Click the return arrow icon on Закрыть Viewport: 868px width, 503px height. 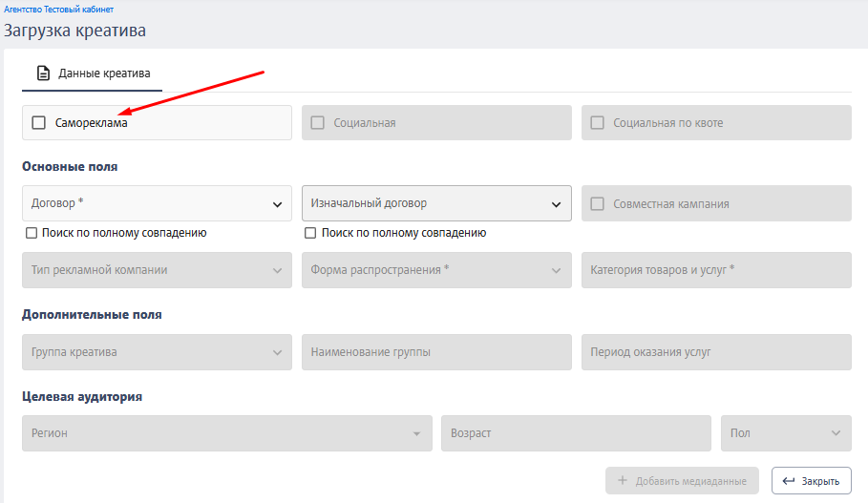point(789,481)
